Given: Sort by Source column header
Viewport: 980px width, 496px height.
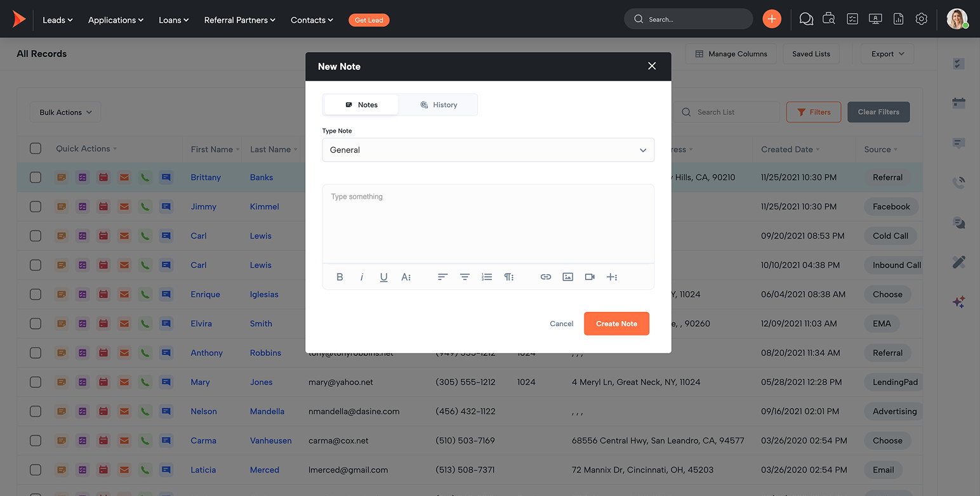Looking at the screenshot, I should point(881,150).
